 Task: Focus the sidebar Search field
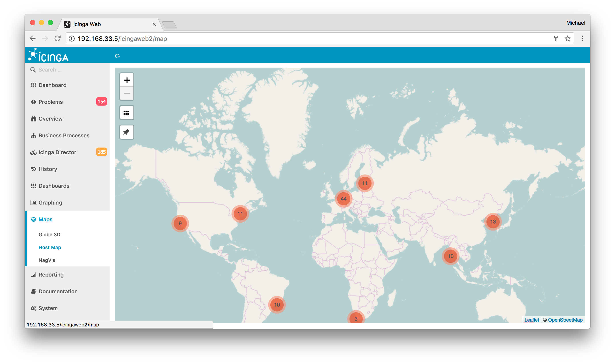coord(67,70)
